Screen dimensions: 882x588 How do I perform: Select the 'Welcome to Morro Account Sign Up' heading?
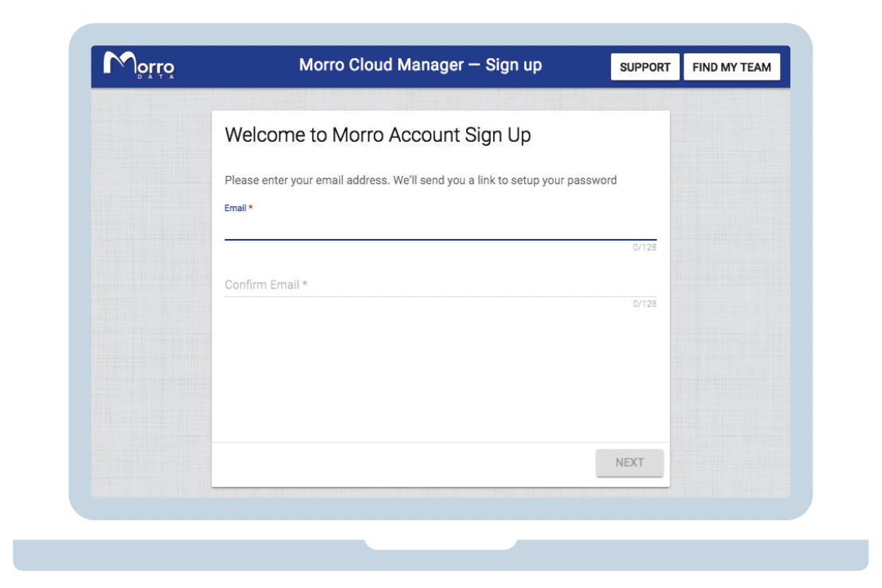pos(378,135)
